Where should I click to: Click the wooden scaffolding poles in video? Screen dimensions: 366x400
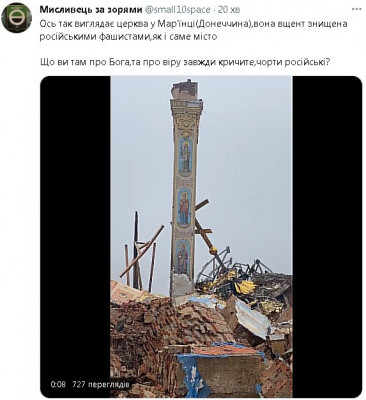(x=142, y=252)
